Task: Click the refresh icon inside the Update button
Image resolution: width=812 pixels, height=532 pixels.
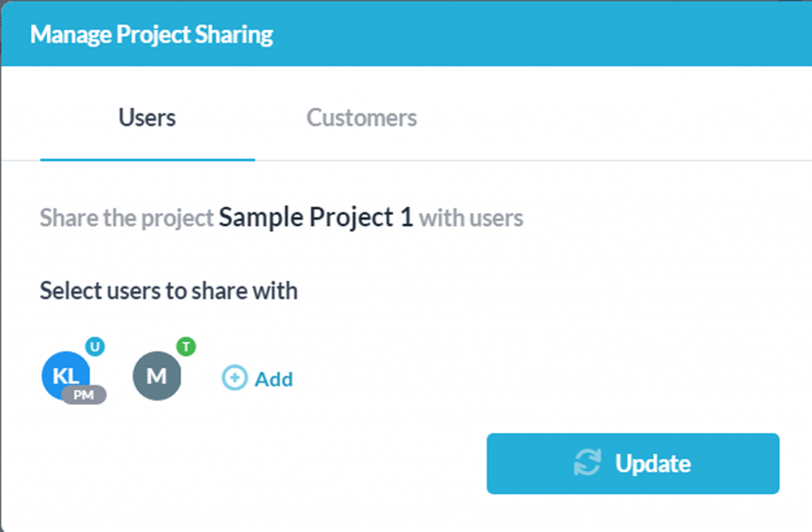Action: [588, 464]
